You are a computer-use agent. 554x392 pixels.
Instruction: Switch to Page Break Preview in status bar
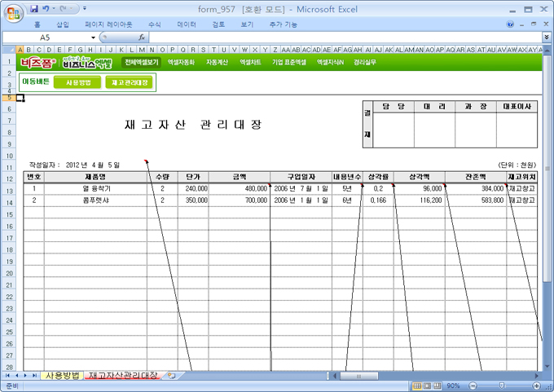click(437, 385)
